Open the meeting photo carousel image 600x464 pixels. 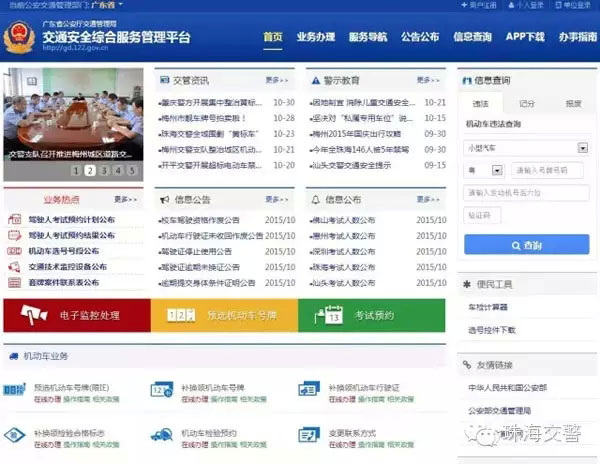coord(73,114)
